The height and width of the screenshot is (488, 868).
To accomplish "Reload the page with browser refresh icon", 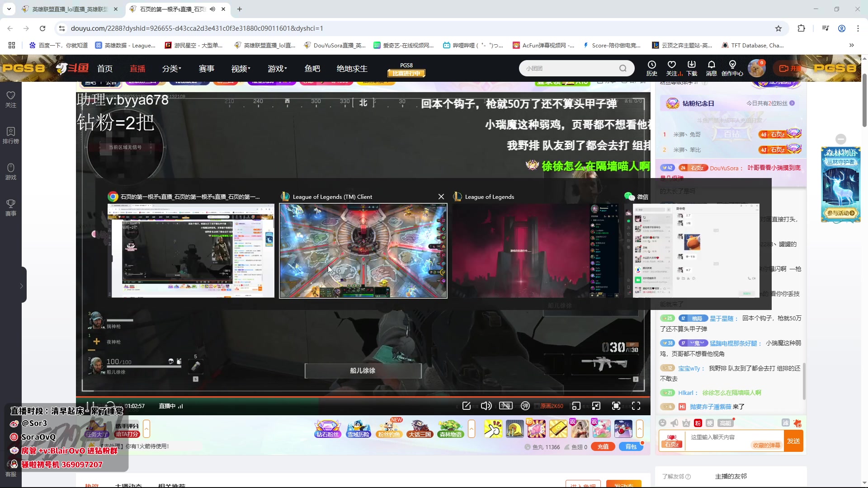I will click(42, 28).
